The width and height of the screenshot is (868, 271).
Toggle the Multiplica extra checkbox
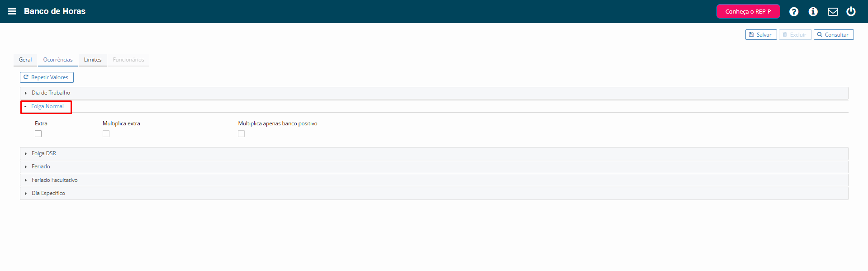click(106, 134)
